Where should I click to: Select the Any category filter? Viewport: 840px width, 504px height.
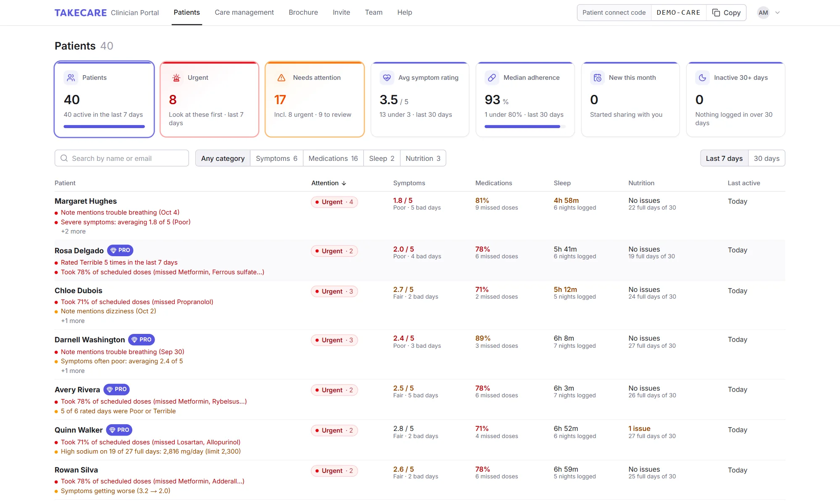[x=223, y=158]
